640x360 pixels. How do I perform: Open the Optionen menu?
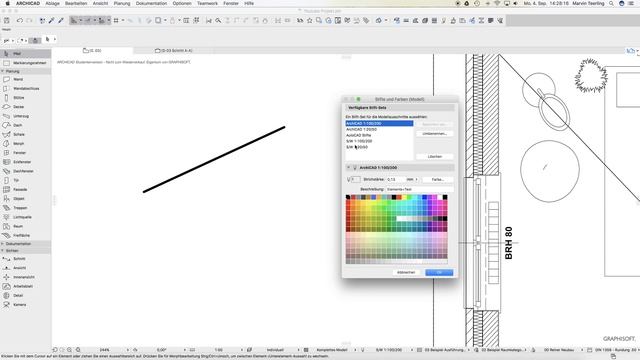click(x=182, y=3)
